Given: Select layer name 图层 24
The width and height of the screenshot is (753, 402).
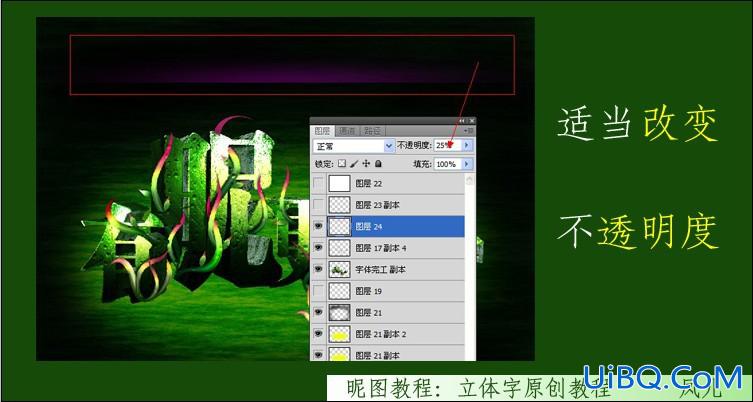Looking at the screenshot, I should click(x=369, y=226).
